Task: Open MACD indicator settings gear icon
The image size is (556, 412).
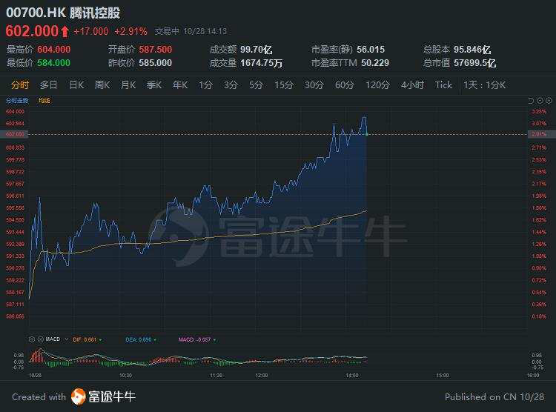Action: 32,340
